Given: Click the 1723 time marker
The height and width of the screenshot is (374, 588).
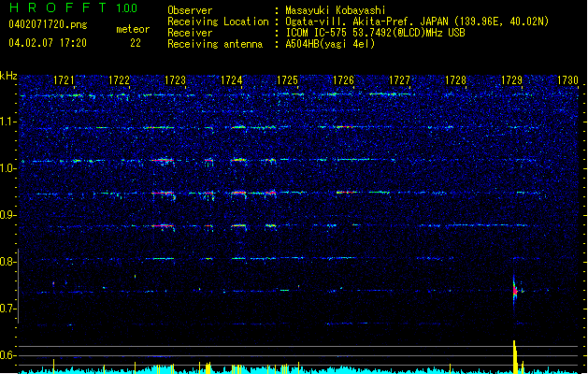Looking at the screenshot, I should coord(175,80).
